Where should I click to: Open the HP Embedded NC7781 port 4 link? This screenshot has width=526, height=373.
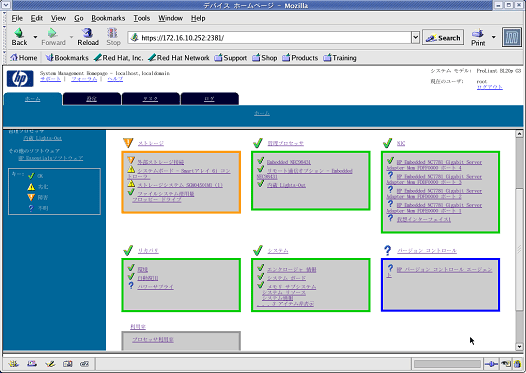[434, 165]
